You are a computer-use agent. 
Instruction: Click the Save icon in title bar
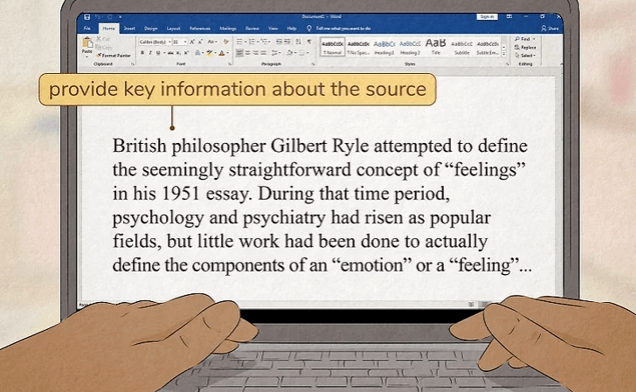(87, 17)
